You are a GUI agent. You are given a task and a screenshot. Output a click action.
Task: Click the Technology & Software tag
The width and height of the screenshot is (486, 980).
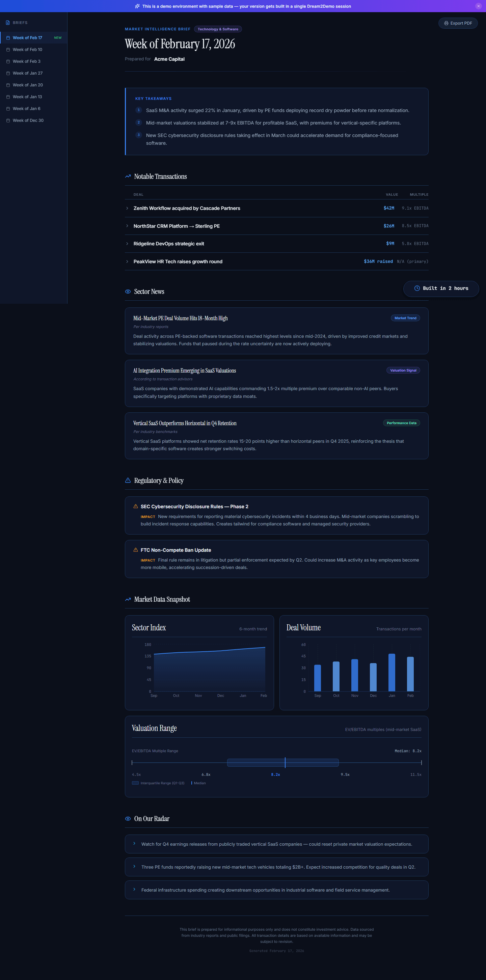[218, 29]
